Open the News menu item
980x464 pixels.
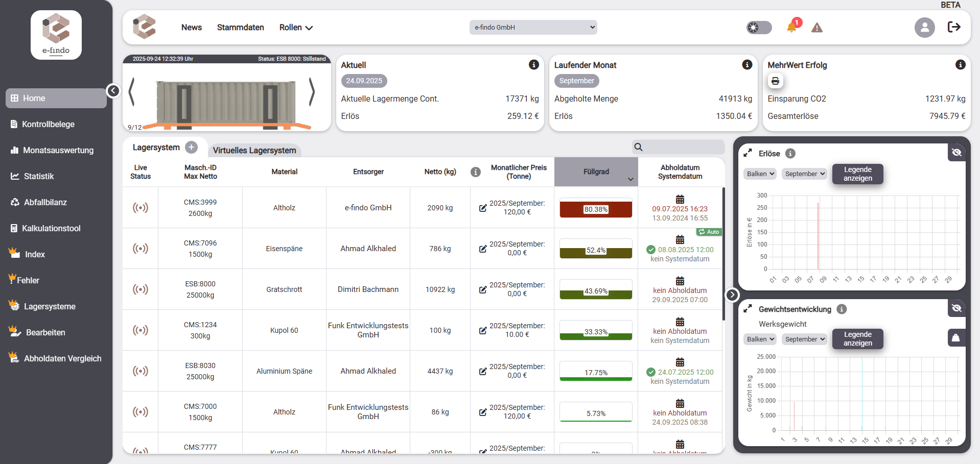(191, 28)
